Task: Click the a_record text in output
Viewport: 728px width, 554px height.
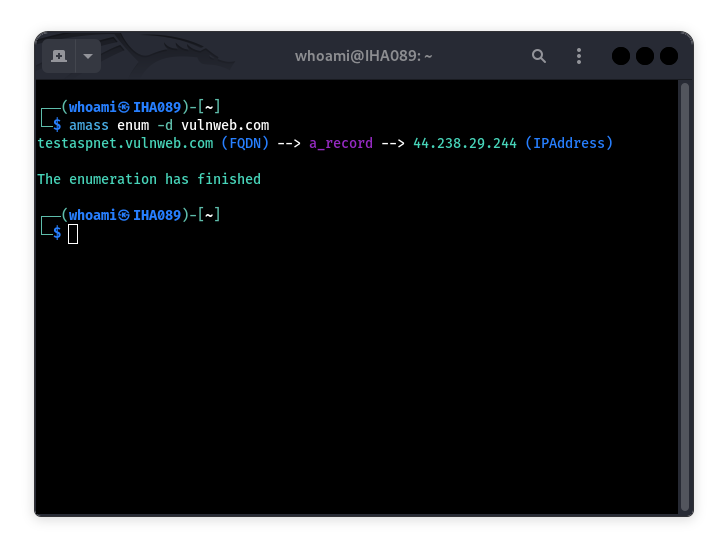Action: point(341,143)
